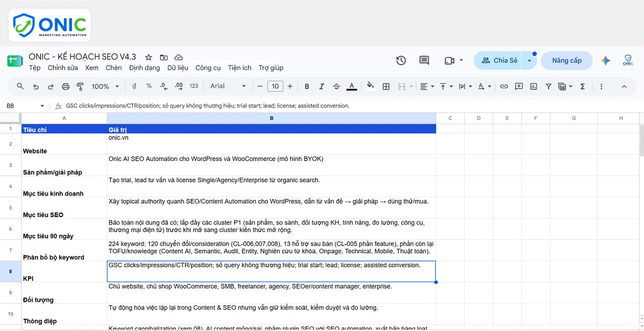The width and height of the screenshot is (644, 331).
Task: Open the more options toolbar menu
Action: click(601, 86)
